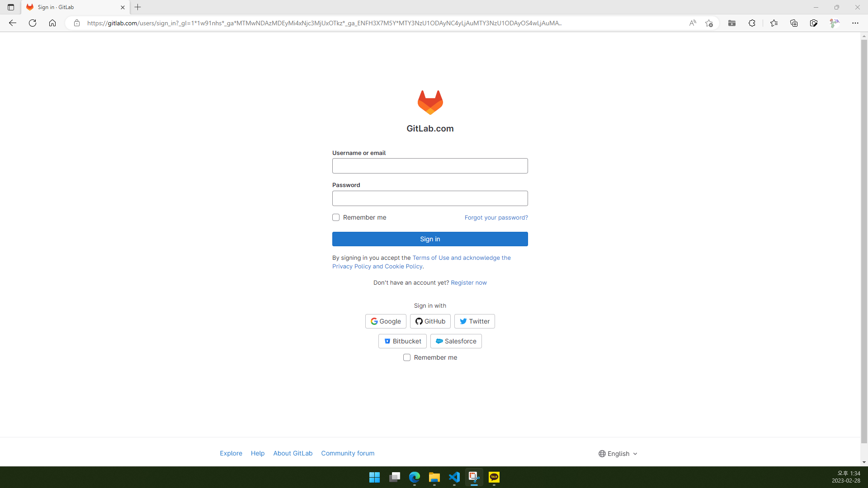The width and height of the screenshot is (868, 488).
Task: Click the Register now link
Action: point(468,282)
